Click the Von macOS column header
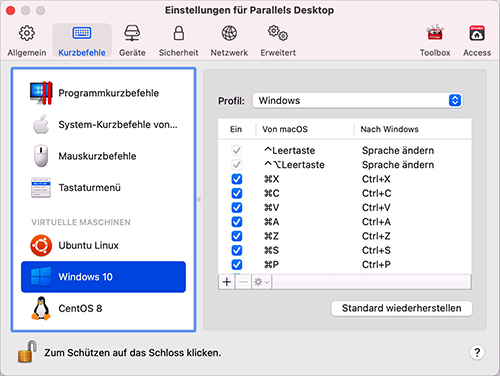 point(285,129)
